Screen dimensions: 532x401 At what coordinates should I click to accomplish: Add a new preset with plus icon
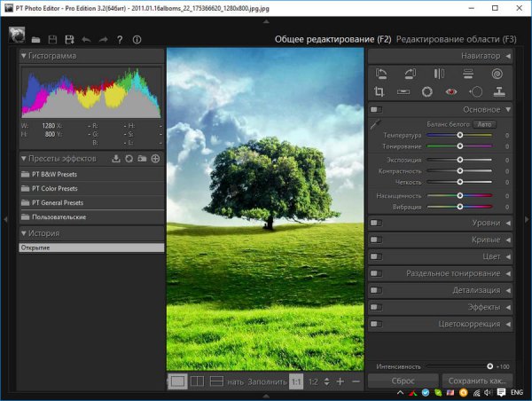(155, 159)
